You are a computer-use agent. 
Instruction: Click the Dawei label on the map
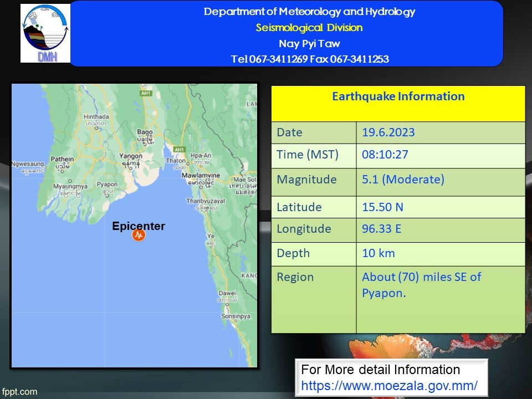[227, 293]
